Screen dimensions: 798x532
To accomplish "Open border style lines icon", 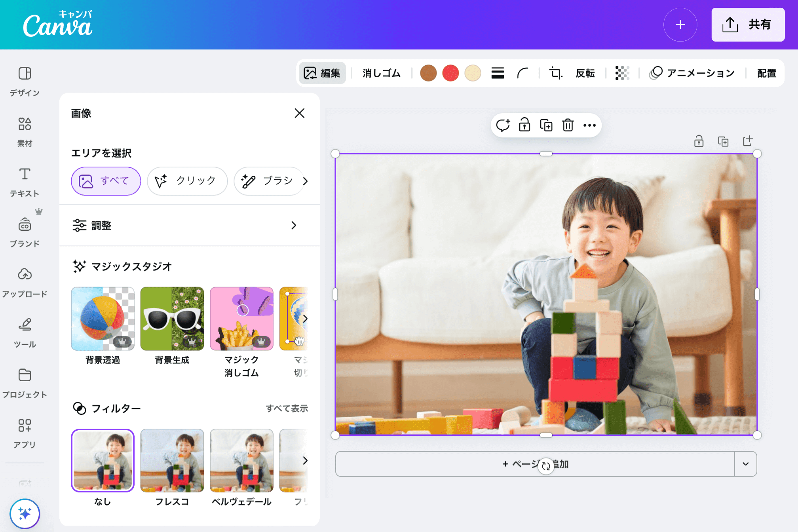I will point(498,73).
